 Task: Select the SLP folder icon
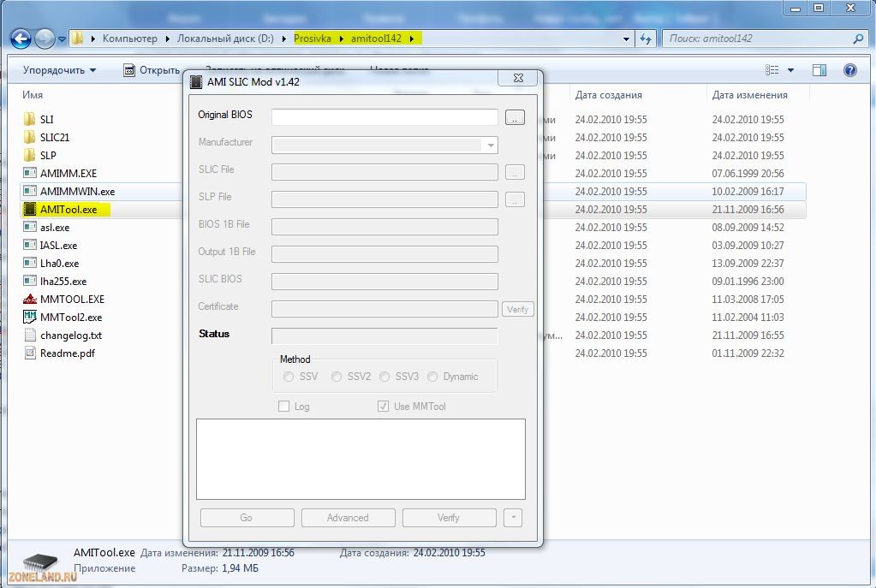30,155
